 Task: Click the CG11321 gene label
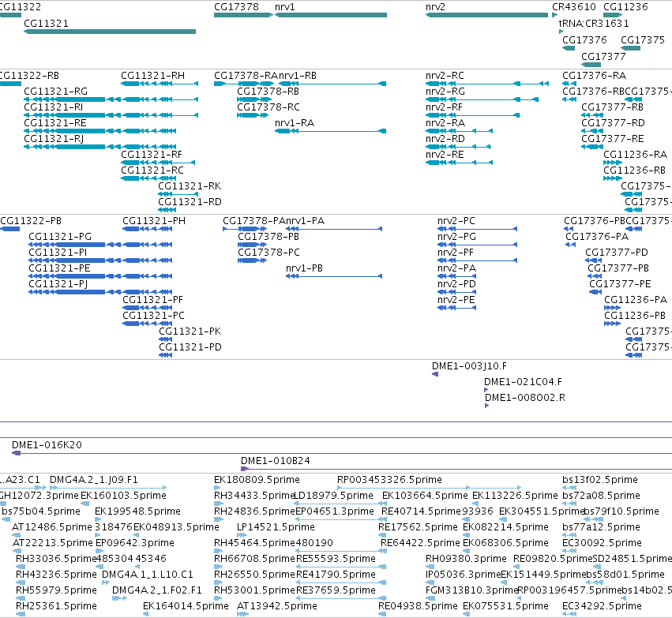[47, 24]
